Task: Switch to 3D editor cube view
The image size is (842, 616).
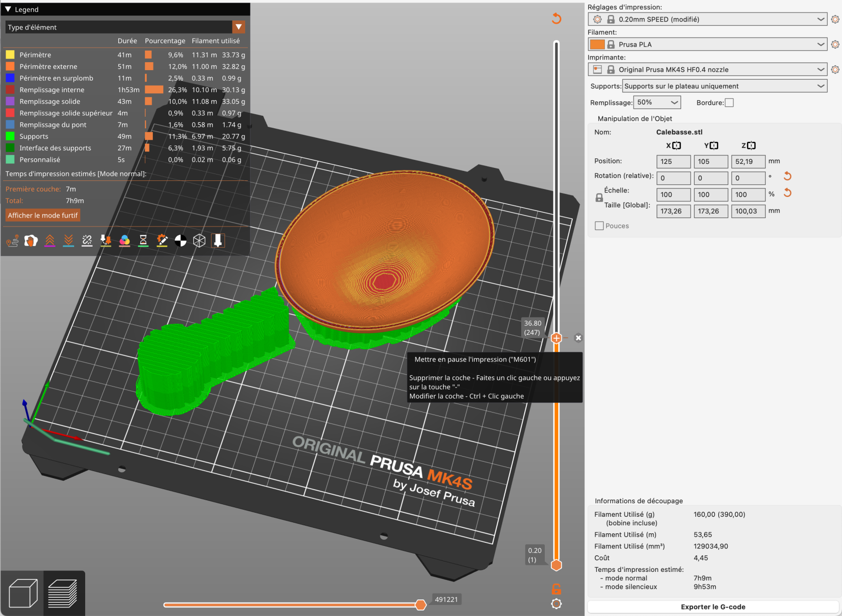Action: (x=23, y=593)
